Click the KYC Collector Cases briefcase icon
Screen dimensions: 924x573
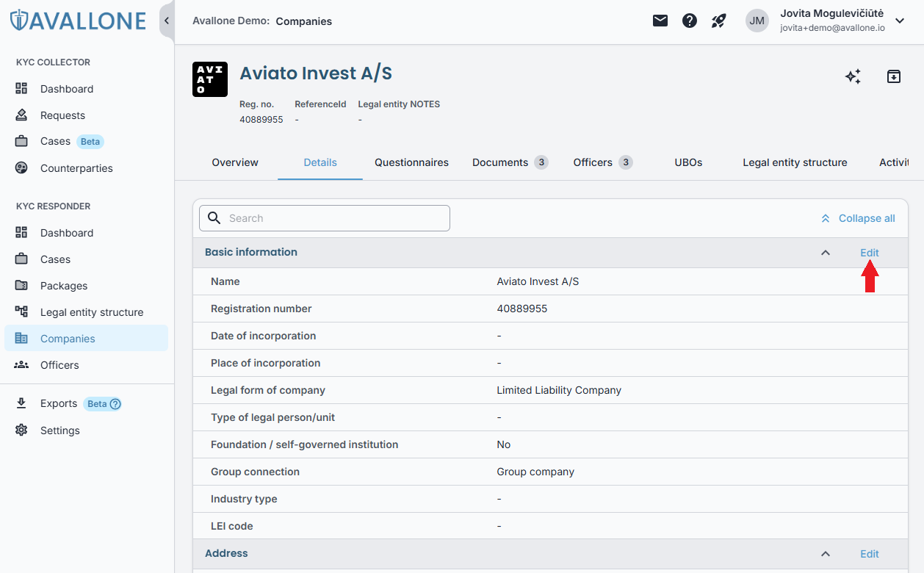tap(21, 141)
